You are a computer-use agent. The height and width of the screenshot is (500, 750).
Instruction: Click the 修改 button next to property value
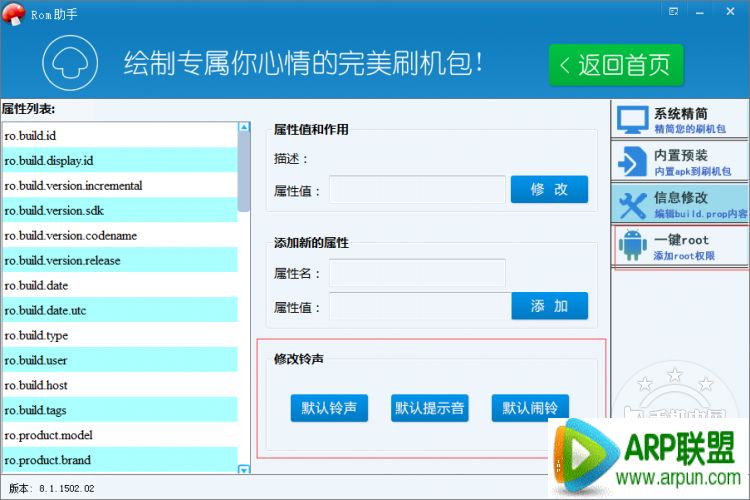(x=549, y=190)
